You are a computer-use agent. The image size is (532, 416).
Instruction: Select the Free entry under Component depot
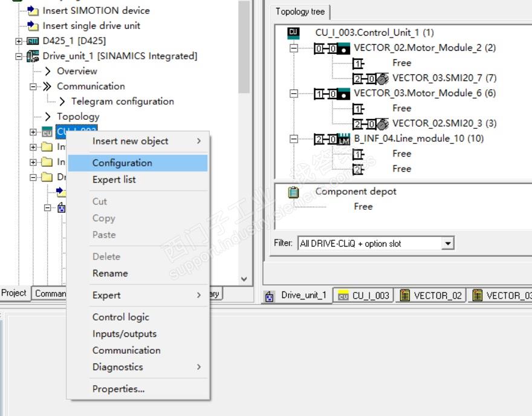click(x=363, y=207)
